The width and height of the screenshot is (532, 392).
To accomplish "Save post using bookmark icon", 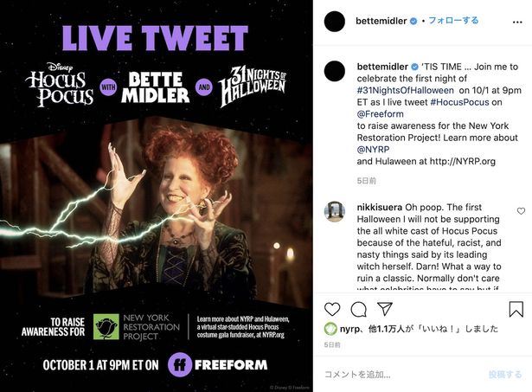I will [x=516, y=309].
